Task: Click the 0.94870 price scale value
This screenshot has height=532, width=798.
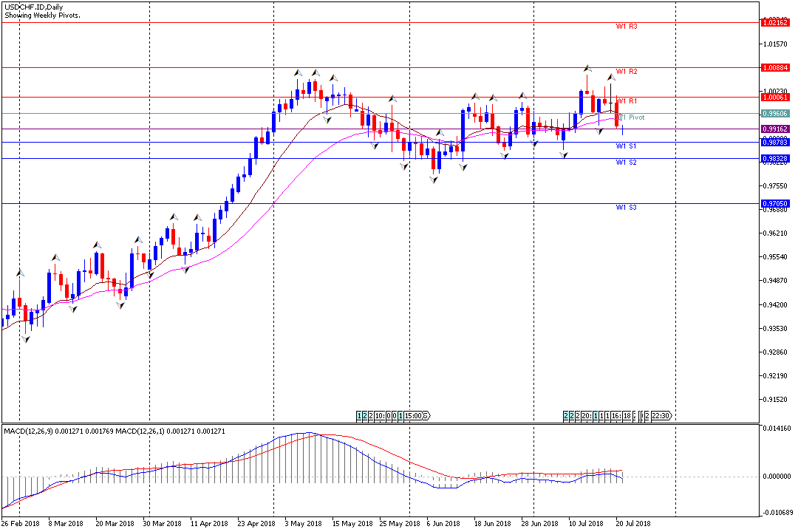Action: [775, 281]
